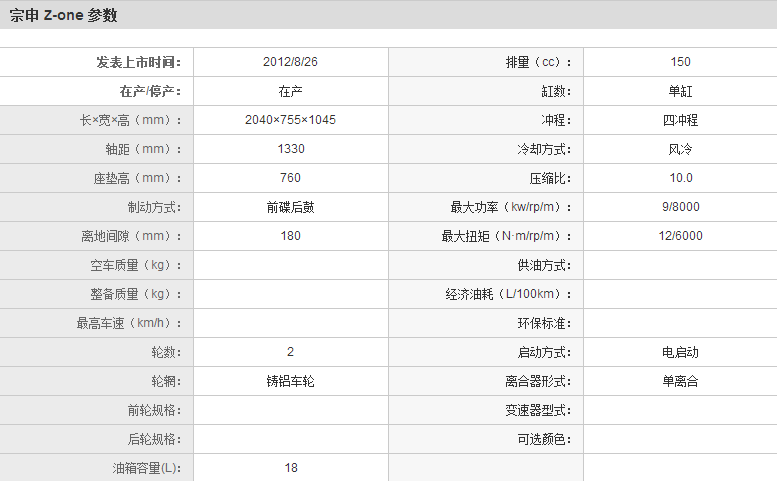
Task: Select dimensions value 2040×755×1045
Action: tap(290, 120)
